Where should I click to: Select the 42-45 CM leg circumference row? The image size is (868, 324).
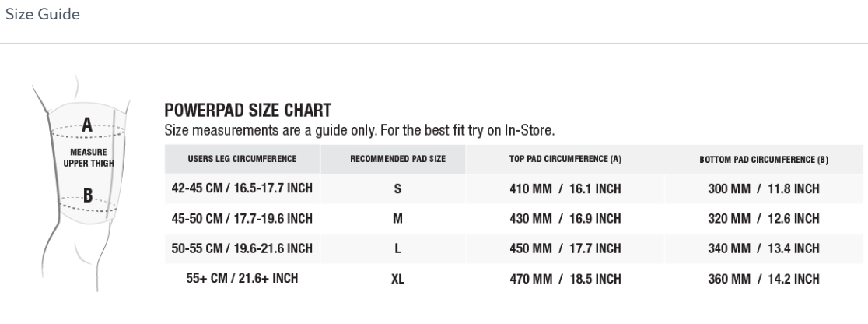click(x=513, y=188)
